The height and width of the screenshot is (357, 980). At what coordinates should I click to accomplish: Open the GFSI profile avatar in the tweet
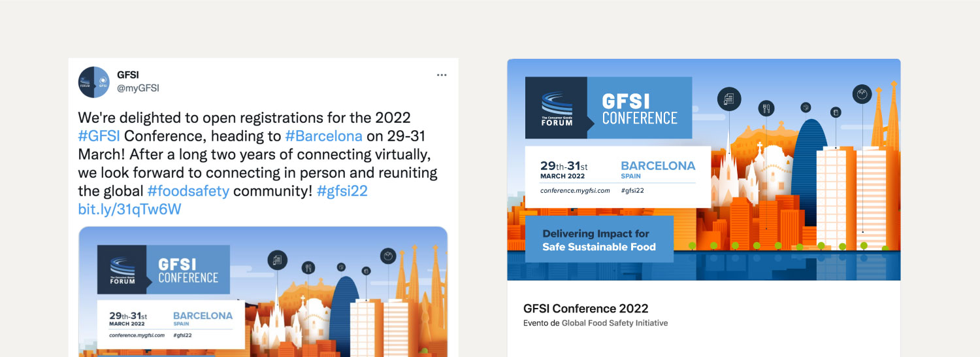pos(93,82)
